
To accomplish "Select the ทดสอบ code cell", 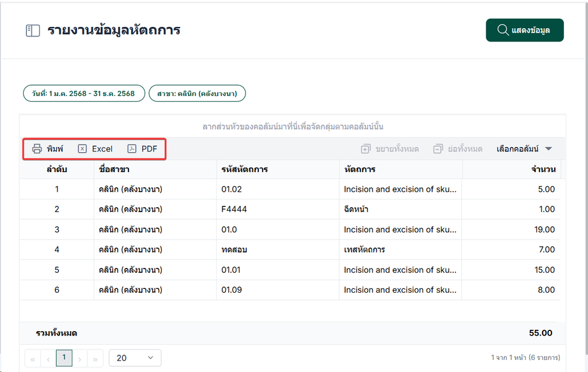I will click(x=278, y=249).
